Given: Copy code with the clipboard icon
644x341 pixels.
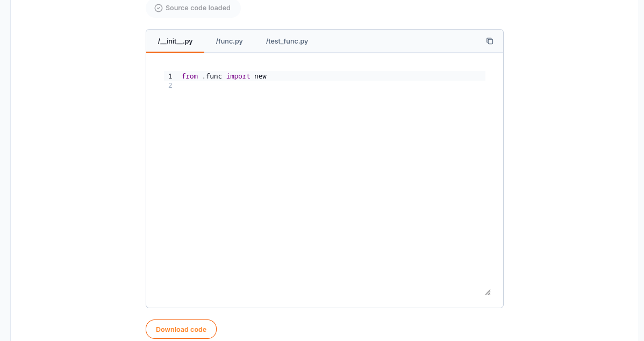Looking at the screenshot, I should [x=490, y=41].
